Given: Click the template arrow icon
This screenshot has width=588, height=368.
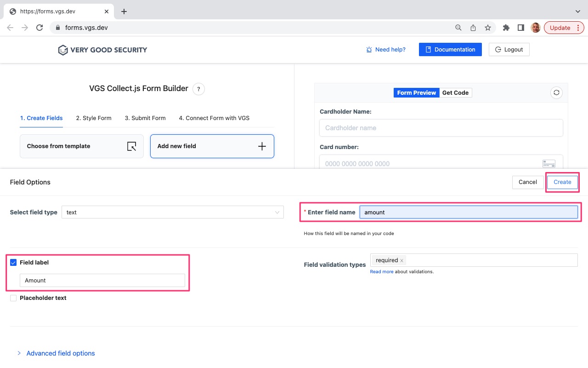Looking at the screenshot, I should (x=131, y=146).
